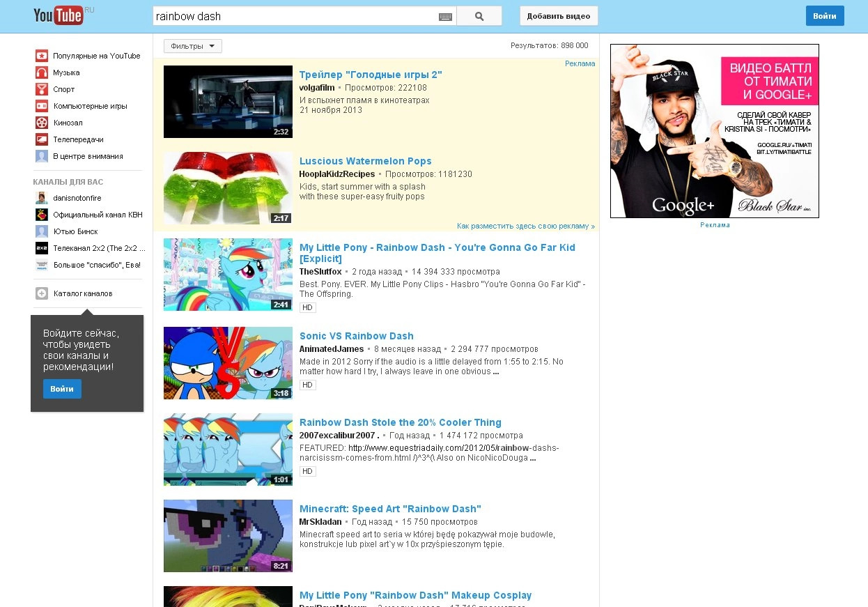
Task: Open the Музыка category link
Action: point(66,72)
